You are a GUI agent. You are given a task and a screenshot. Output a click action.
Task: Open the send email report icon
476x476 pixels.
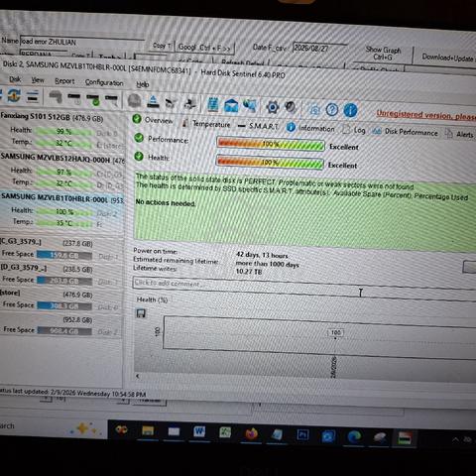(x=231, y=105)
